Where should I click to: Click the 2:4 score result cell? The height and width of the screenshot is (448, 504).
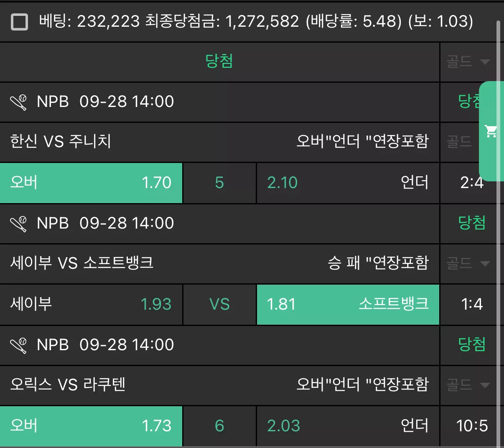pyautogui.click(x=472, y=183)
